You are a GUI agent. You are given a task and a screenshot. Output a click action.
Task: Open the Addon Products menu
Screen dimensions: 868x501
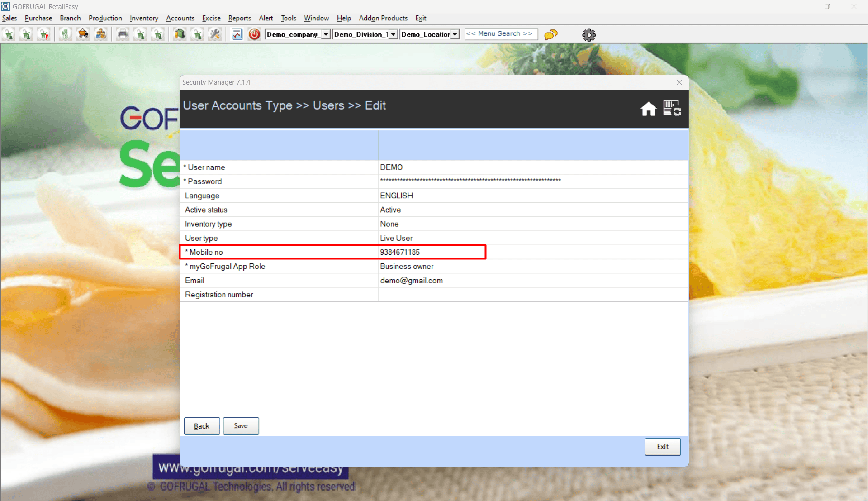click(383, 18)
